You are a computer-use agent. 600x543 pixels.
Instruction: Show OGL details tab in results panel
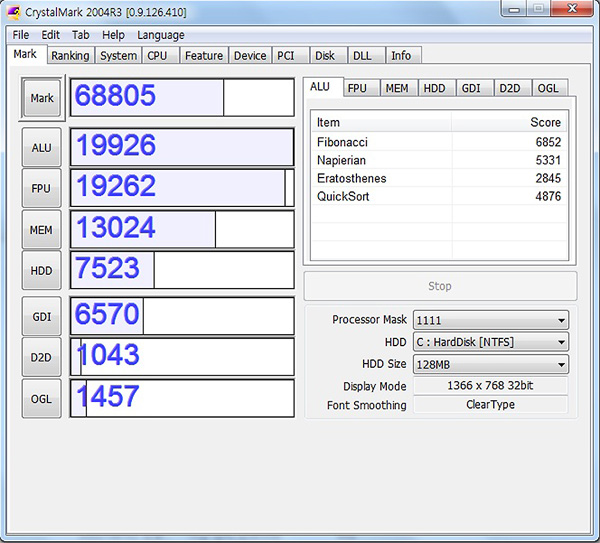[548, 88]
